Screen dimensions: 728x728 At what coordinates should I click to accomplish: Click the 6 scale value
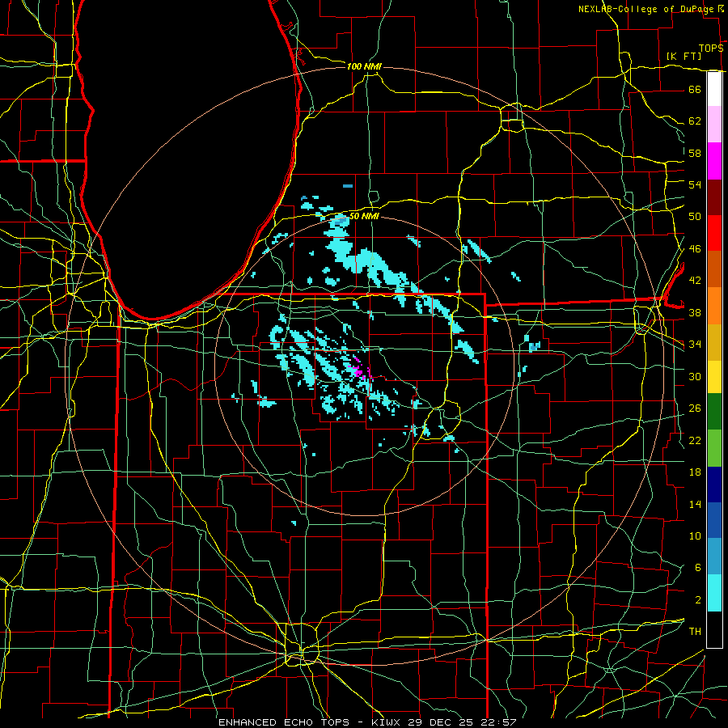[697, 567]
